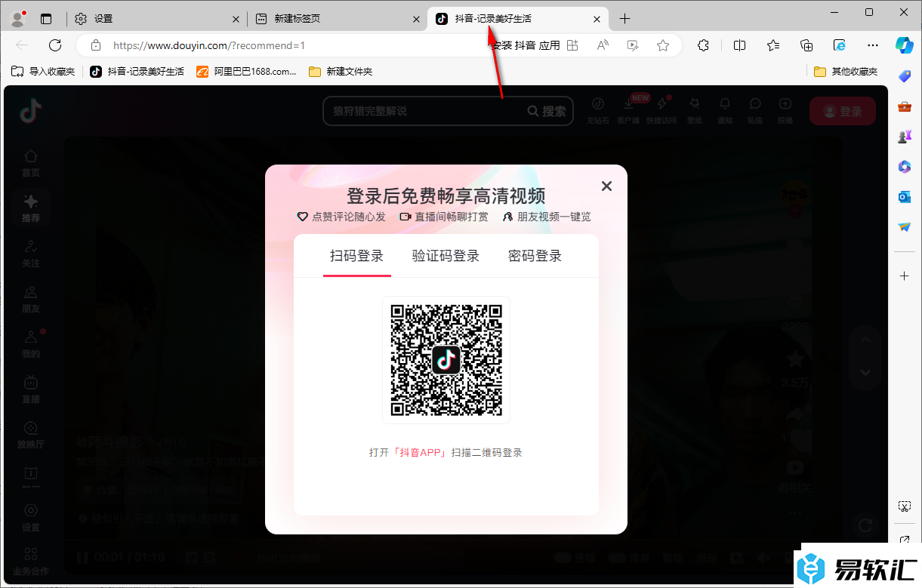The height and width of the screenshot is (588, 922).
Task: Open 投稿 upload in Douyin header
Action: tap(785, 110)
